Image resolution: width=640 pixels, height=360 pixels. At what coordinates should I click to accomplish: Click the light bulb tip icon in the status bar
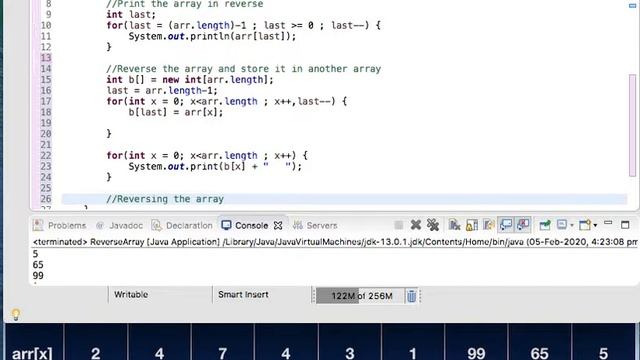tap(16, 314)
